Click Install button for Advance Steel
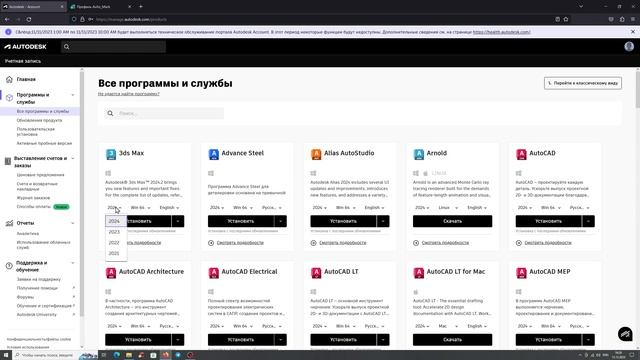 click(241, 221)
